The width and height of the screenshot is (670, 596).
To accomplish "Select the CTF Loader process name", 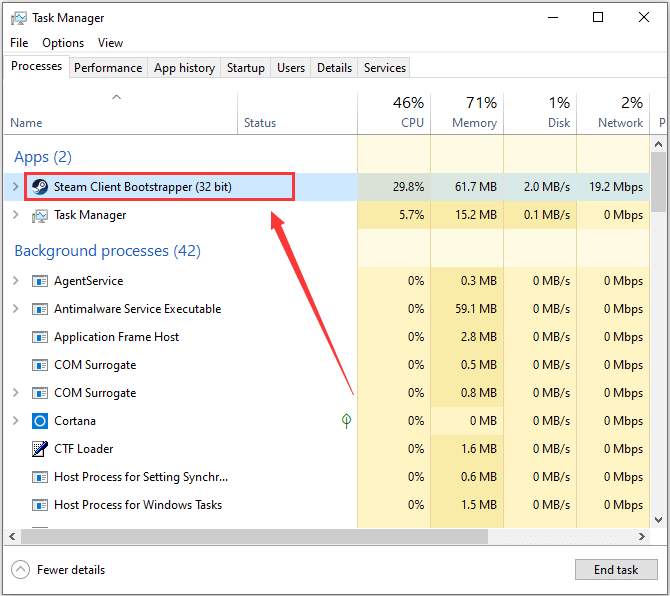I will (84, 449).
